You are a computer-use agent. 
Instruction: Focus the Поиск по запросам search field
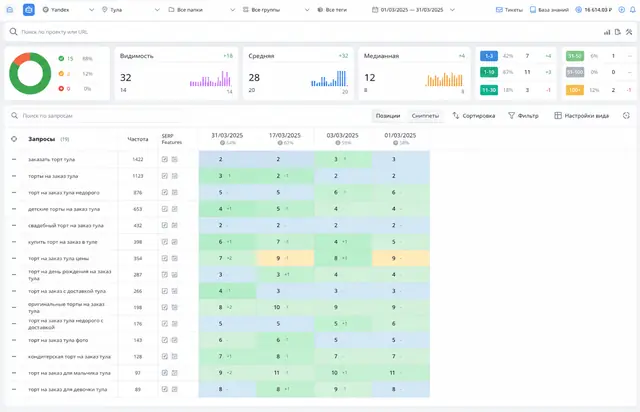coord(98,116)
